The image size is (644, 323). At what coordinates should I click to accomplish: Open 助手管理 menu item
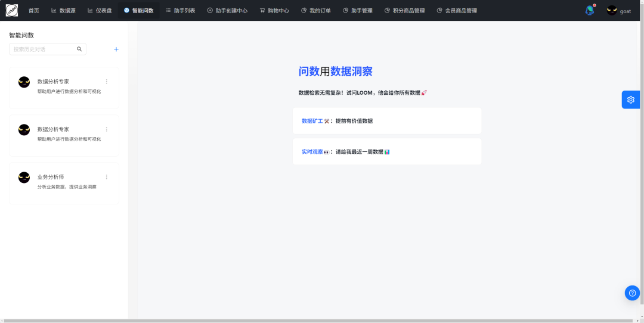pos(357,11)
